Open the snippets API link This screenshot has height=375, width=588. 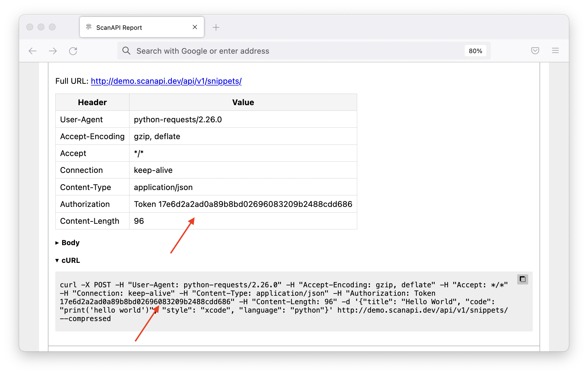point(166,81)
